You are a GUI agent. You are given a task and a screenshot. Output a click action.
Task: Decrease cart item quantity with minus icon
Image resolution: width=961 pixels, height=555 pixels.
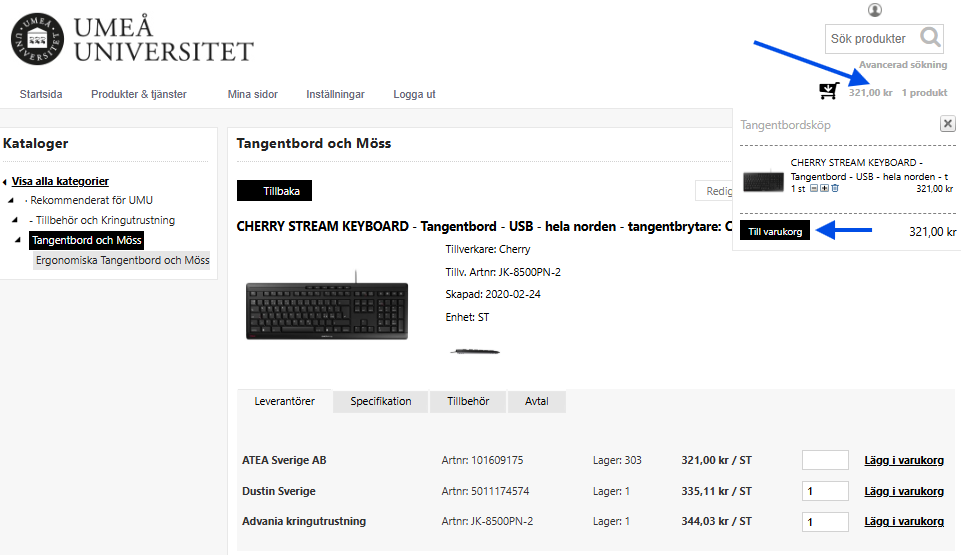814,188
